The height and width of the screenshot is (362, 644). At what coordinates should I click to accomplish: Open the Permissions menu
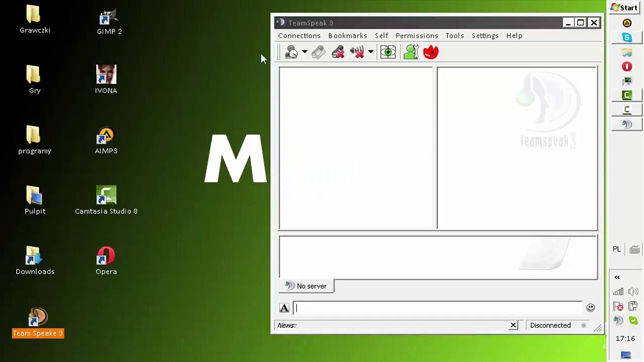pos(417,36)
